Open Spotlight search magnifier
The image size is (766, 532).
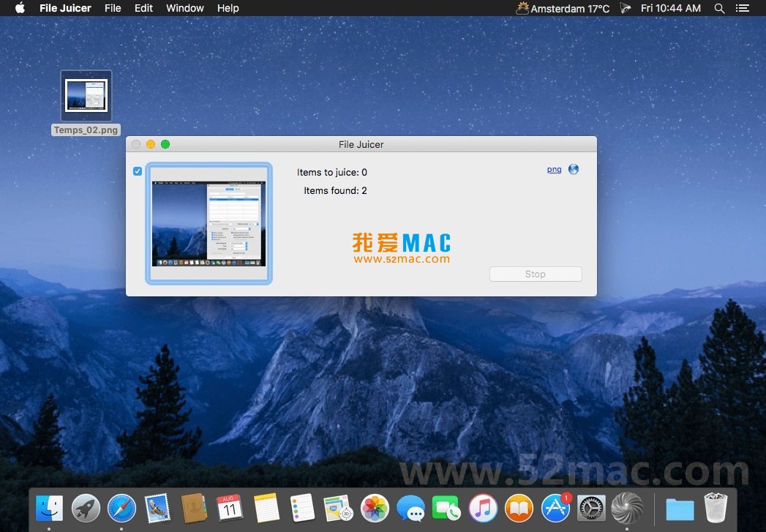(x=719, y=8)
